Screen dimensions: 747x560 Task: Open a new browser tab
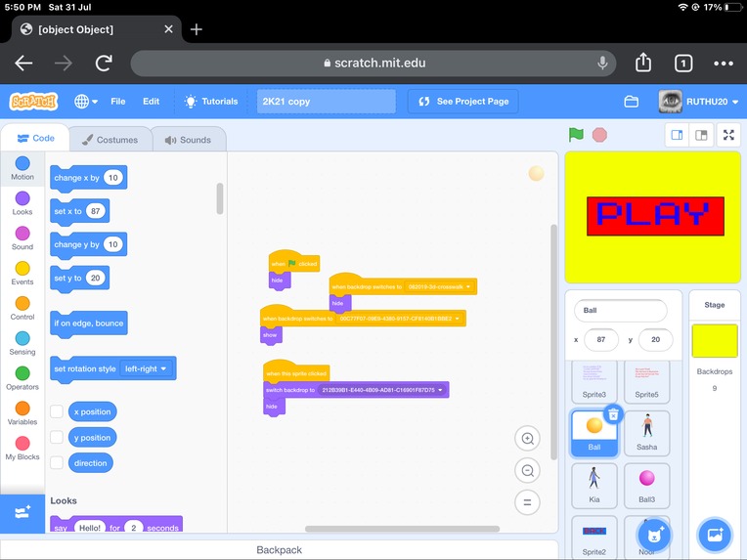click(x=196, y=29)
